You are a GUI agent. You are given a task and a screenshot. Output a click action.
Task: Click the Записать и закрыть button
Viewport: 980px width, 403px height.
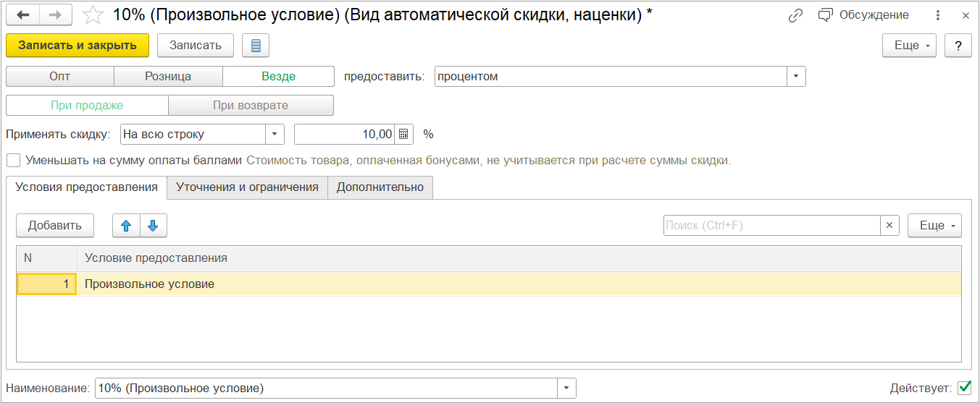tap(78, 46)
